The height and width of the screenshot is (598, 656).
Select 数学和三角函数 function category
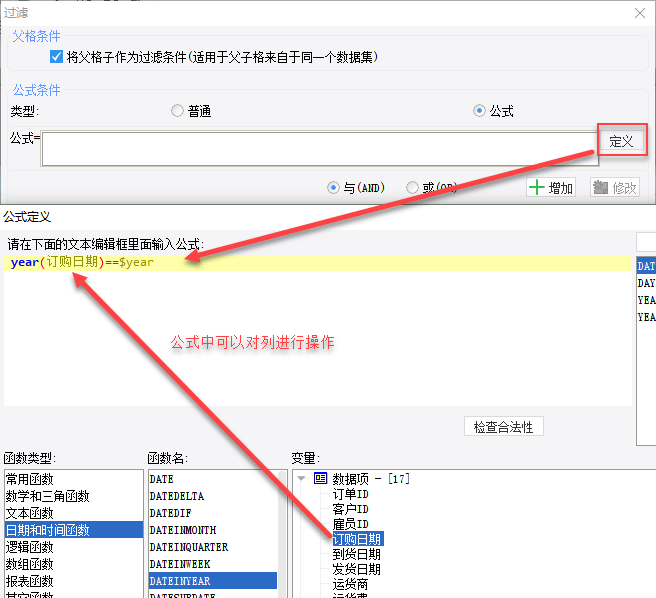(x=74, y=496)
